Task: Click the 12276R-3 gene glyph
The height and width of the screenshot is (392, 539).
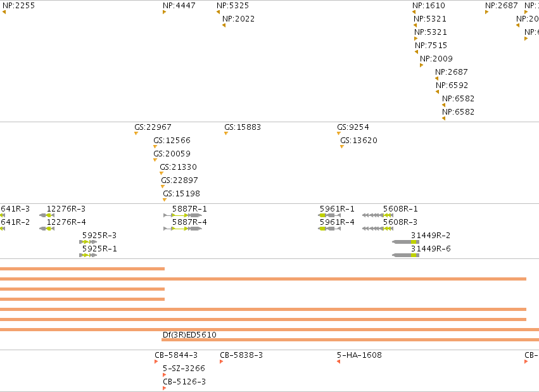Action: (x=47, y=215)
